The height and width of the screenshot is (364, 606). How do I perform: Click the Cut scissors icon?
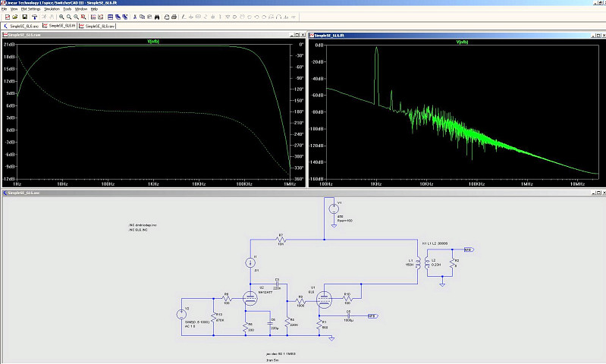[135, 17]
